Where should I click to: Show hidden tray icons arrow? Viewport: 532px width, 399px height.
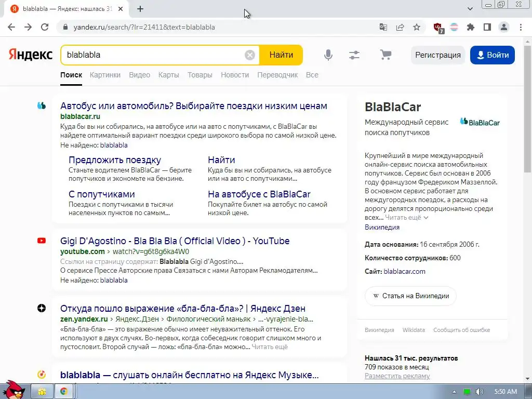tap(454, 392)
